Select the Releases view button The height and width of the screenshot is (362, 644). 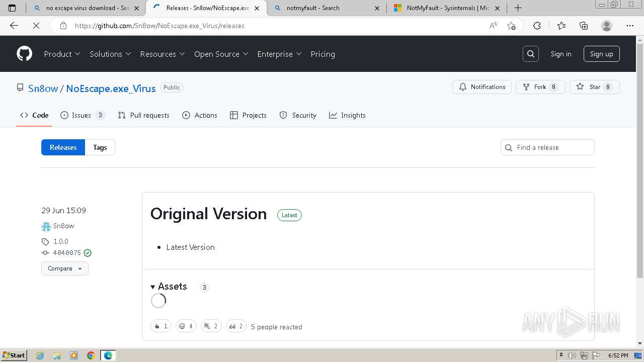63,147
